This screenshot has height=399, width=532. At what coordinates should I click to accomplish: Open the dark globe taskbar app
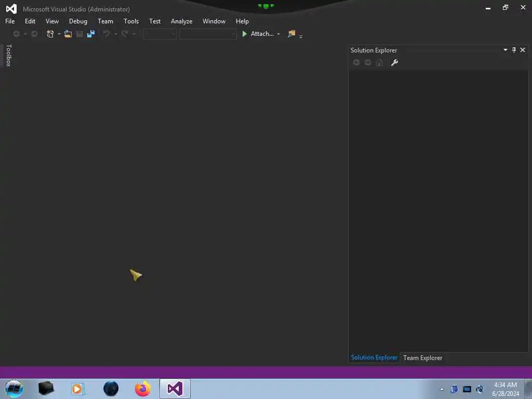pos(111,389)
